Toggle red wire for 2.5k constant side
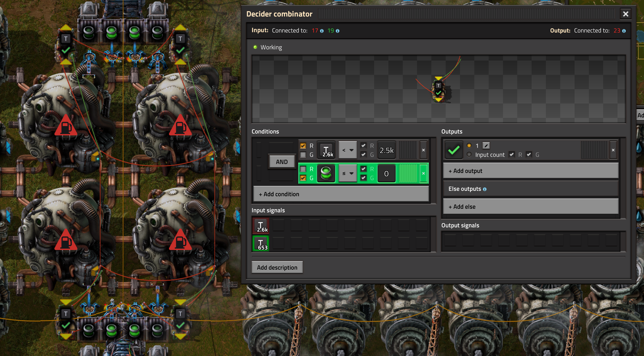Screen dimensions: 644x356 [364, 146]
